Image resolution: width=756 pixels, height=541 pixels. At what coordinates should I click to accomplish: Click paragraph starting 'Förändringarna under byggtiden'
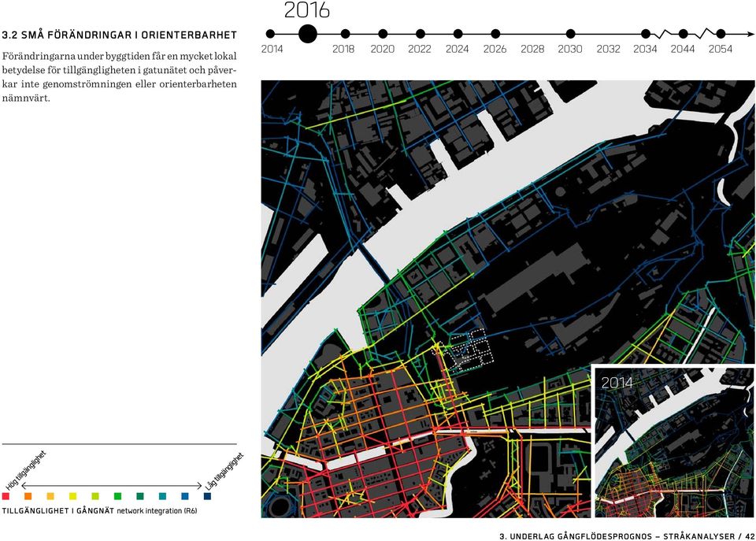coord(120,77)
